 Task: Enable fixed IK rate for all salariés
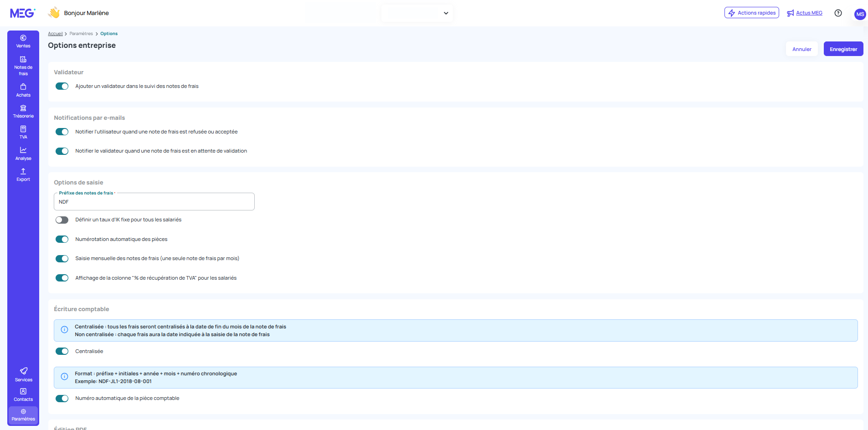click(x=62, y=220)
